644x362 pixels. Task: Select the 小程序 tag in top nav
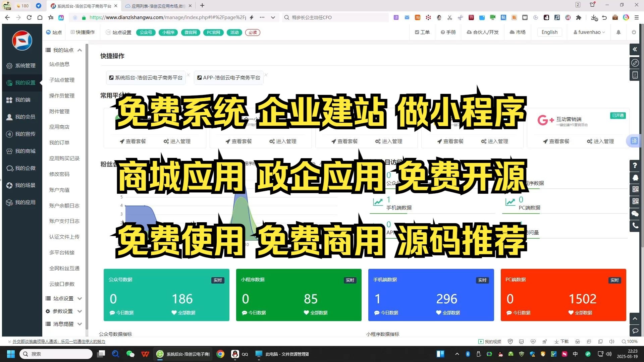coord(168,33)
